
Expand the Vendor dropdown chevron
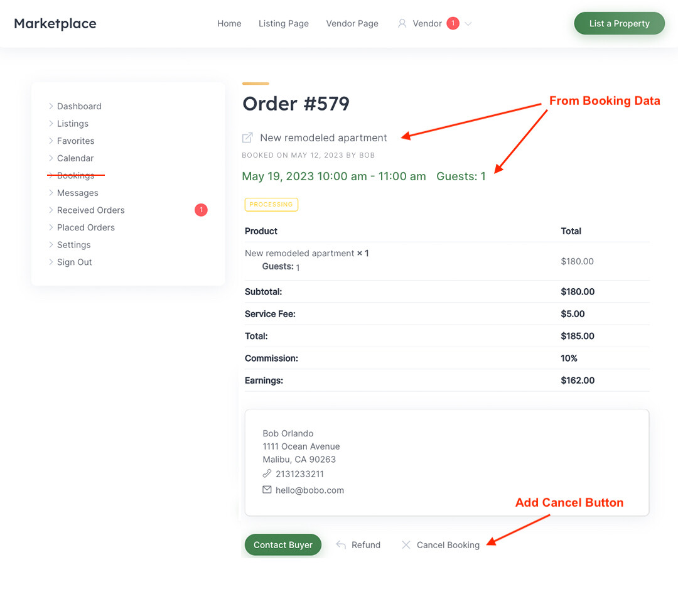(x=468, y=24)
